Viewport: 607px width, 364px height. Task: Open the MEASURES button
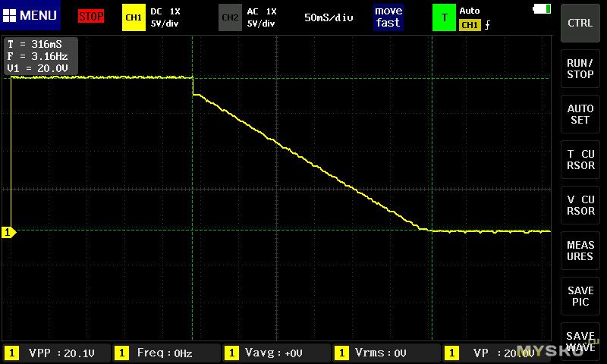click(x=580, y=251)
